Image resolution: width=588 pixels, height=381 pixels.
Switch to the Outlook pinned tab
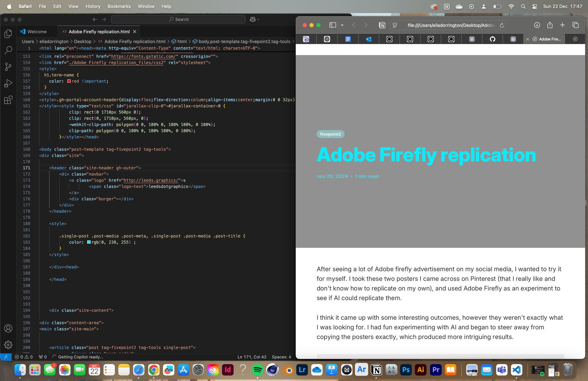point(368,39)
